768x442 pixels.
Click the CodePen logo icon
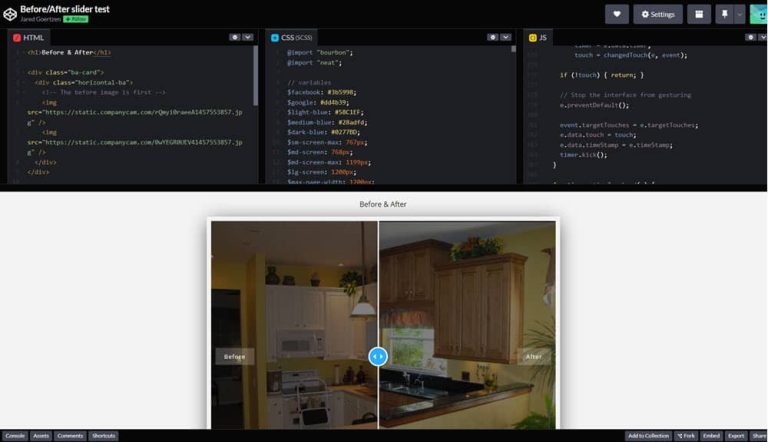[x=10, y=13]
